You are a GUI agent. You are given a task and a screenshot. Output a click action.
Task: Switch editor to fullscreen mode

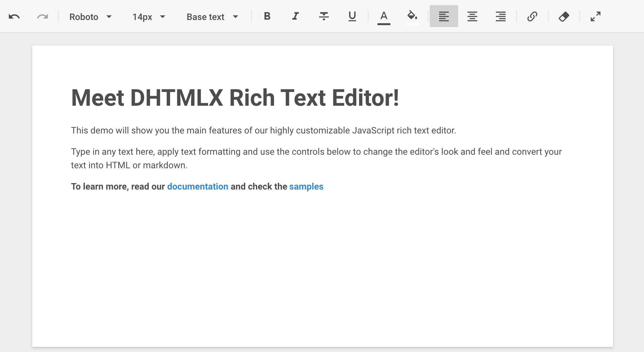pyautogui.click(x=596, y=16)
